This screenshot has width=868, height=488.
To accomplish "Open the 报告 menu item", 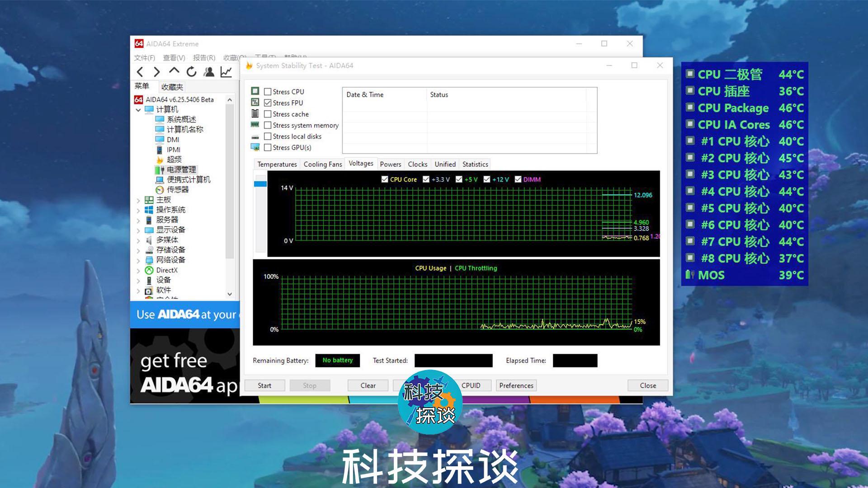I will click(202, 57).
